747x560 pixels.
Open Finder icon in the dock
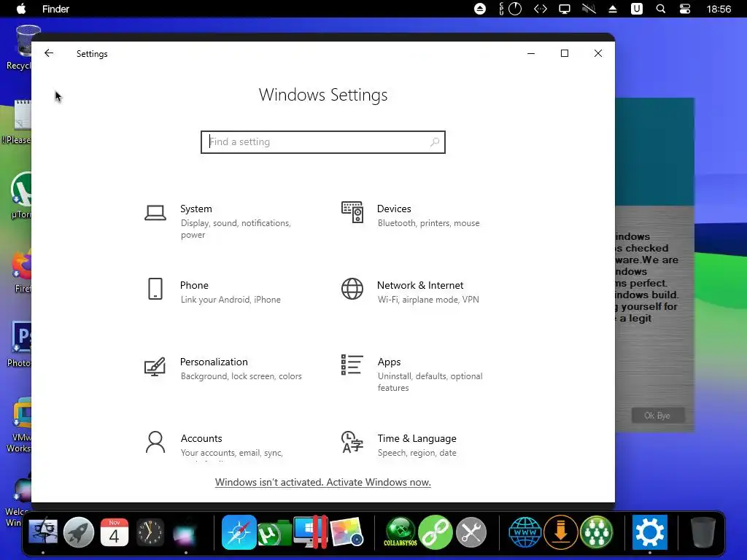pyautogui.click(x=43, y=532)
